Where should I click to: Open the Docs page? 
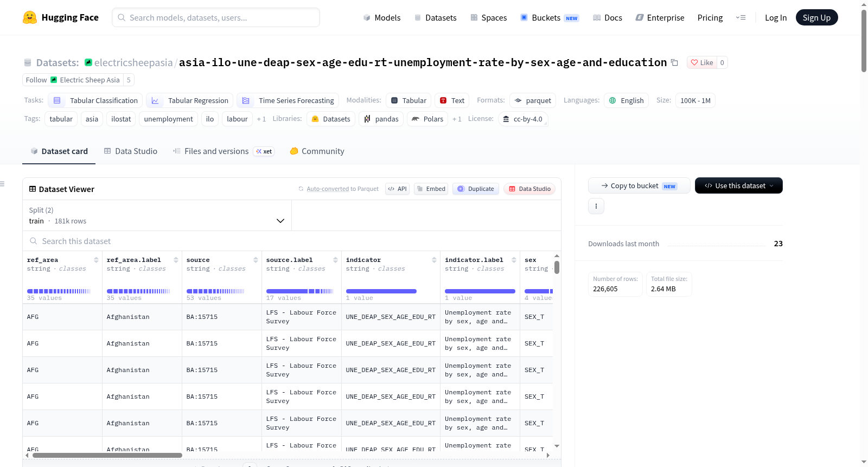pos(607,17)
